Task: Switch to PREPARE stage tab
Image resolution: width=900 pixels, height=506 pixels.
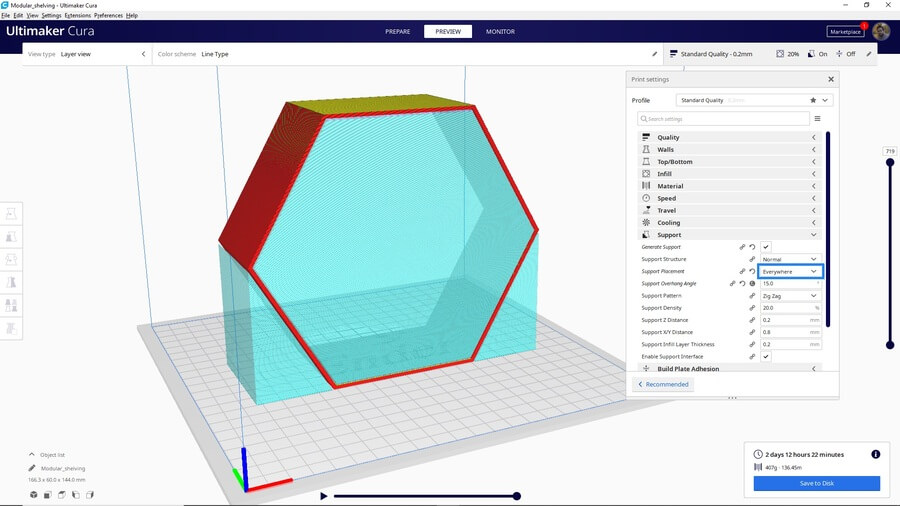Action: point(398,32)
